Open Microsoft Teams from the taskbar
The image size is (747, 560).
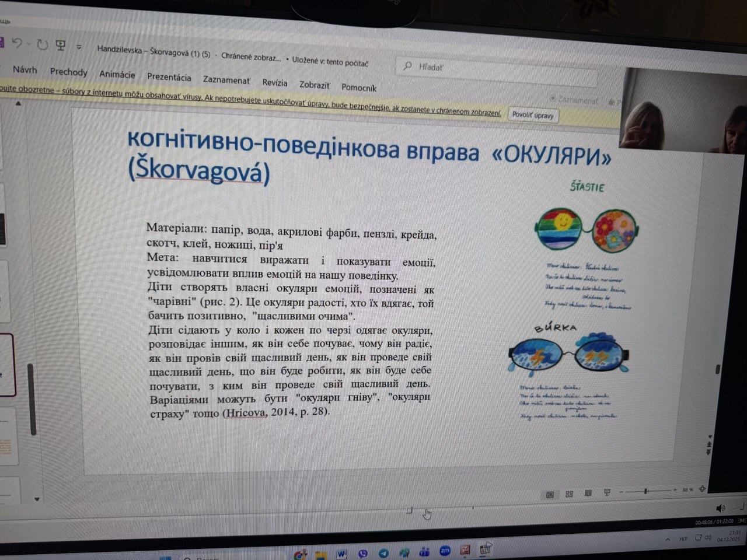tap(424, 552)
